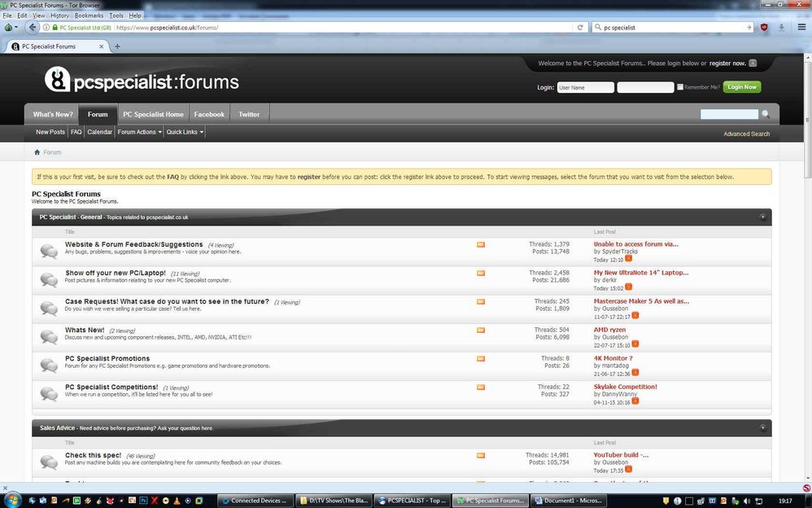The image size is (812, 508).
Task: Open RSS feed icon for Whats New row
Action: coord(481,330)
